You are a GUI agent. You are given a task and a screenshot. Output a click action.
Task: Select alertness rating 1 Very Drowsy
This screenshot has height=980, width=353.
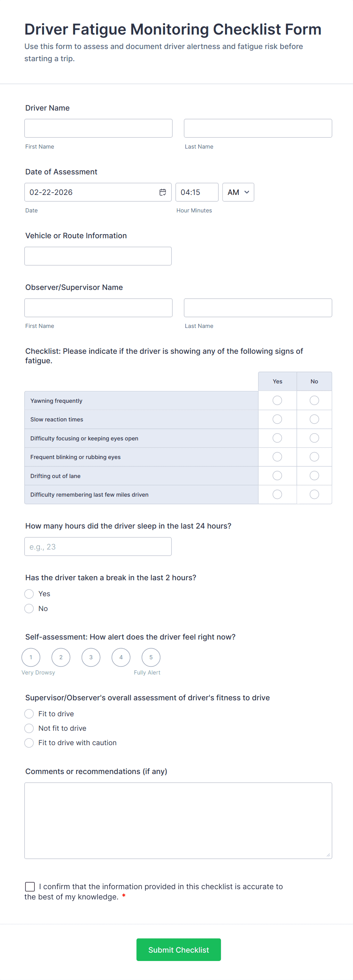click(x=31, y=657)
